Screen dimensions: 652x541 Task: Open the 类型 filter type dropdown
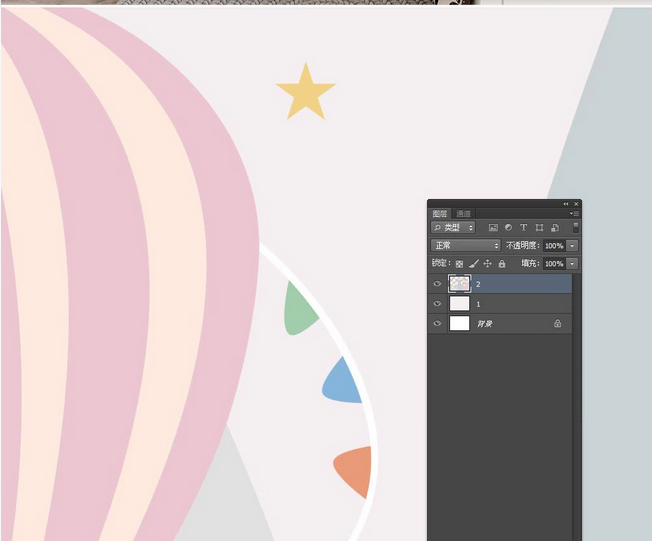pyautogui.click(x=453, y=228)
